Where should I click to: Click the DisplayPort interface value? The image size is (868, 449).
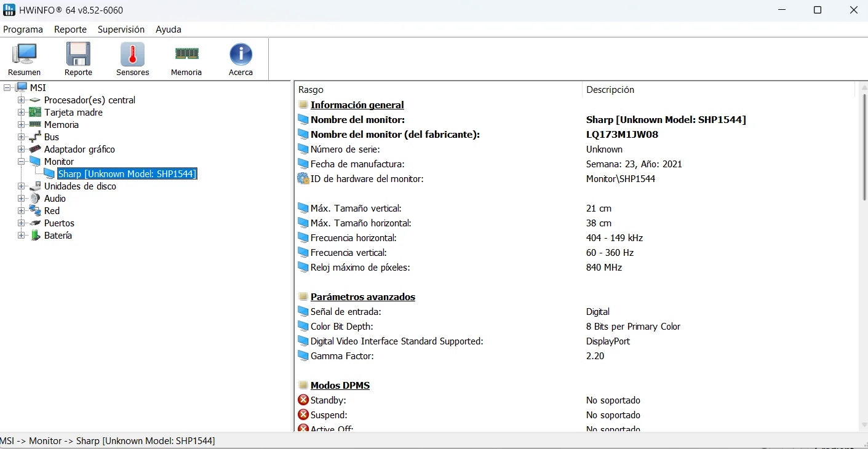608,341
